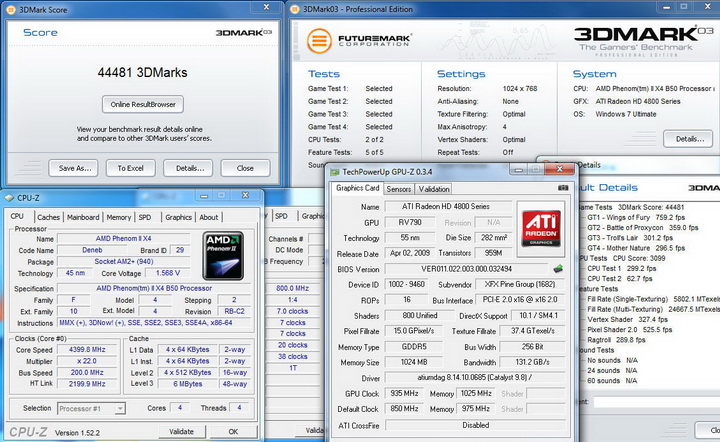This screenshot has height=442, width=720.
Task: Click the 3DMark Score window title icon
Action: pyautogui.click(x=10, y=9)
